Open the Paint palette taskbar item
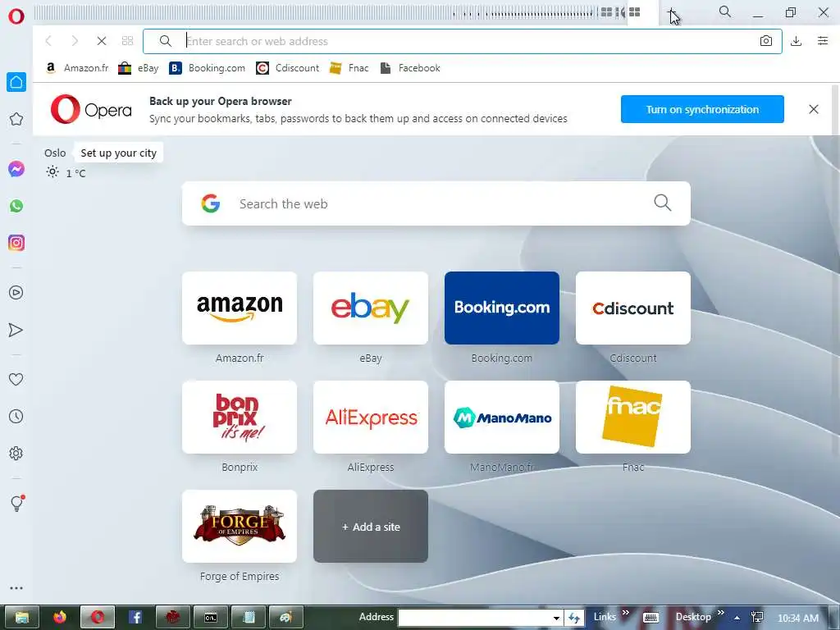The image size is (840, 630). 285,617
